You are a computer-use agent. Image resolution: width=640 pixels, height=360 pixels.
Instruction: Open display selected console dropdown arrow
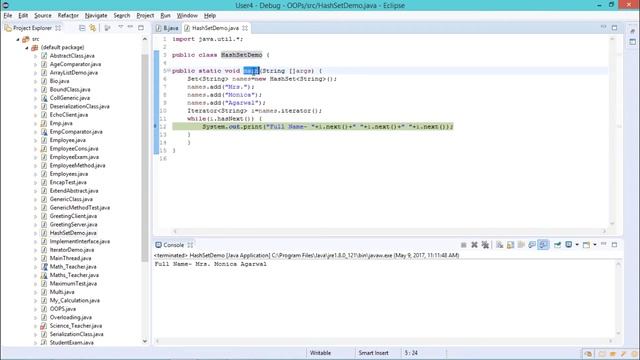pyautogui.click(x=577, y=245)
